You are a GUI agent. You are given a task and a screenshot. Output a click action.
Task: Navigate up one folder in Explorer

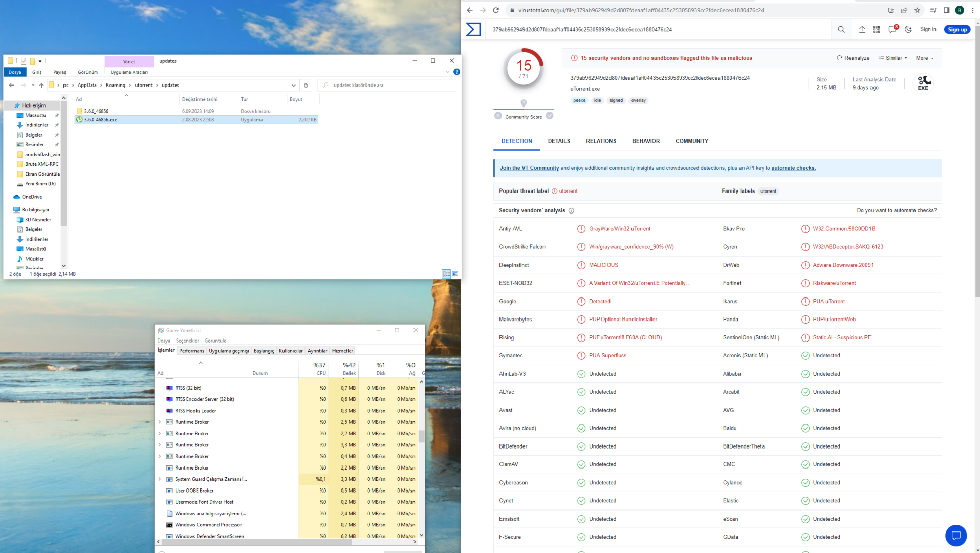pos(41,85)
